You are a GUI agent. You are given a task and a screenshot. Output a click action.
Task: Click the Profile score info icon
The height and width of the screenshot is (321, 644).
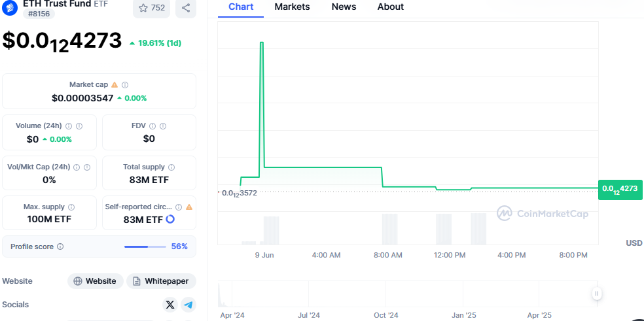tap(60, 246)
